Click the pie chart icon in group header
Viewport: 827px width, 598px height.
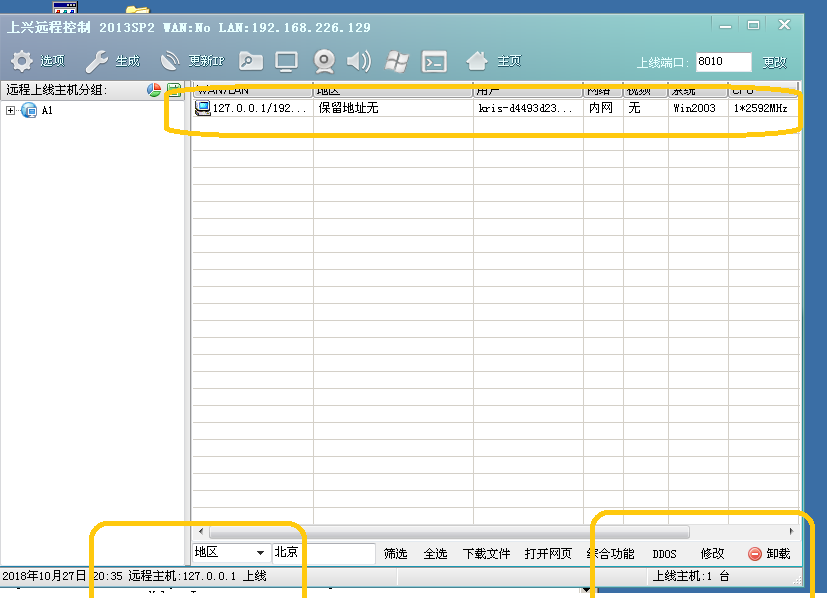tap(154, 90)
